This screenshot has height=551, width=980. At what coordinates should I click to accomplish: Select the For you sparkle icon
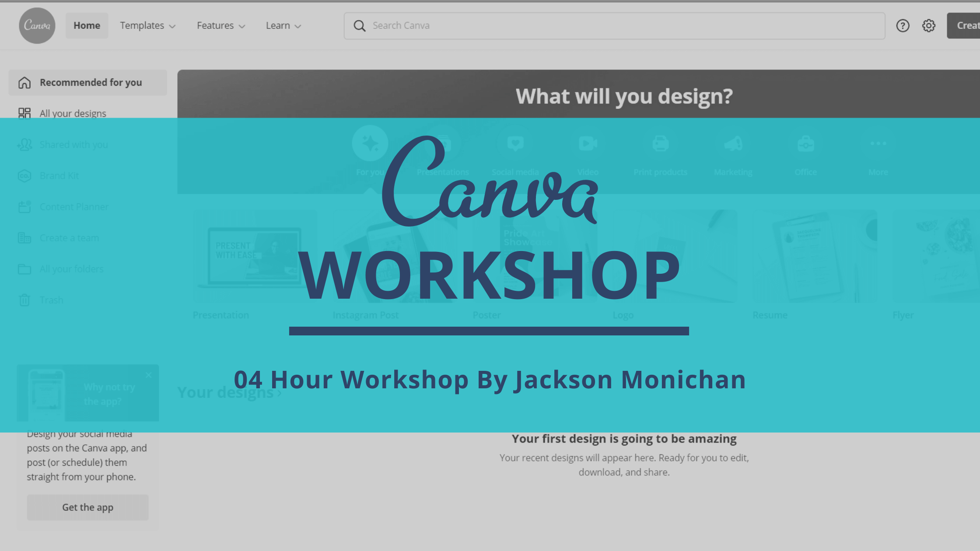tap(370, 143)
